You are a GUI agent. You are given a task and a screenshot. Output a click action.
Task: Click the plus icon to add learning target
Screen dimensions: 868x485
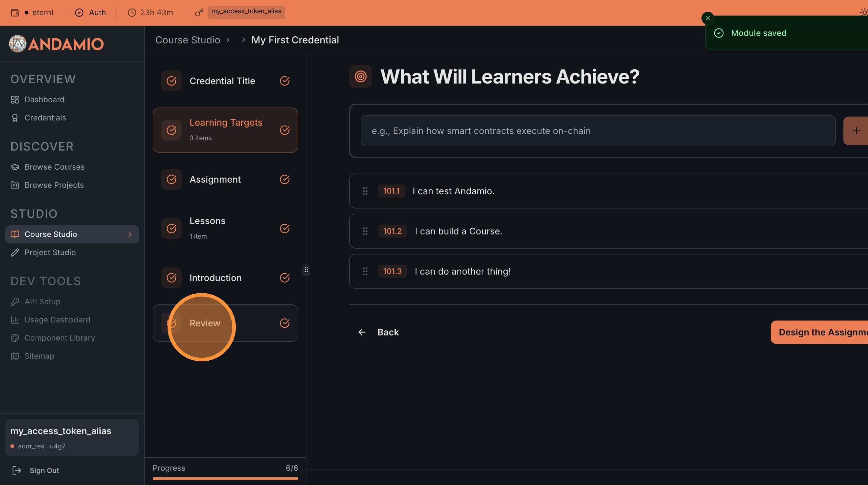(856, 131)
